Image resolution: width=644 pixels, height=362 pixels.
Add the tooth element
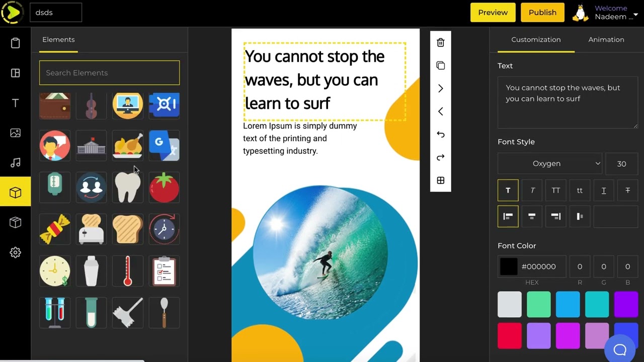(127, 187)
